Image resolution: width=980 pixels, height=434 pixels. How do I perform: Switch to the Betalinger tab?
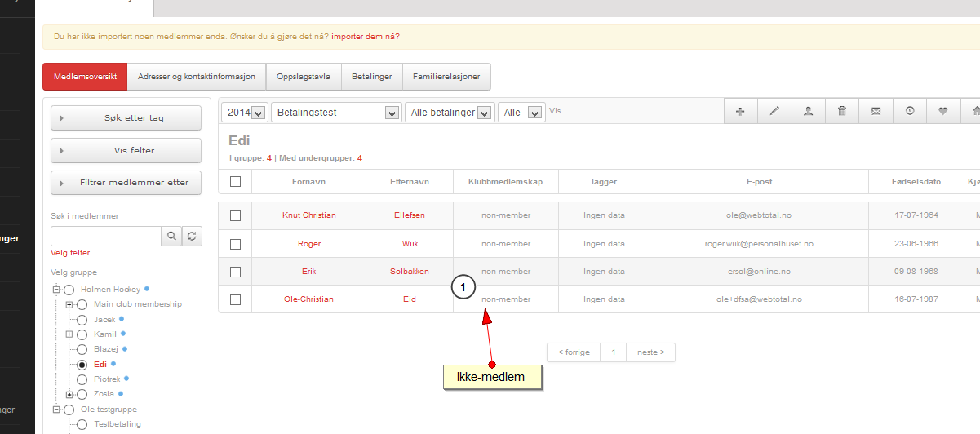pos(371,77)
